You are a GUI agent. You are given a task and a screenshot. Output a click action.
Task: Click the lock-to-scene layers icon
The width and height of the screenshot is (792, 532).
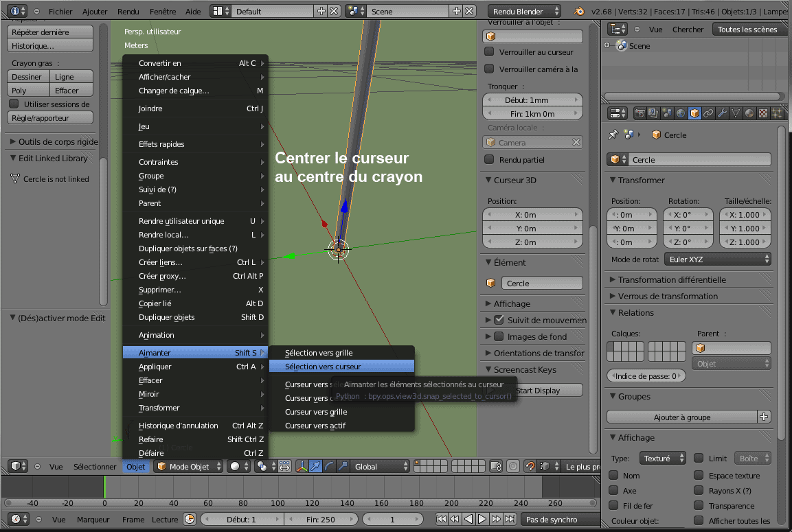click(496, 466)
